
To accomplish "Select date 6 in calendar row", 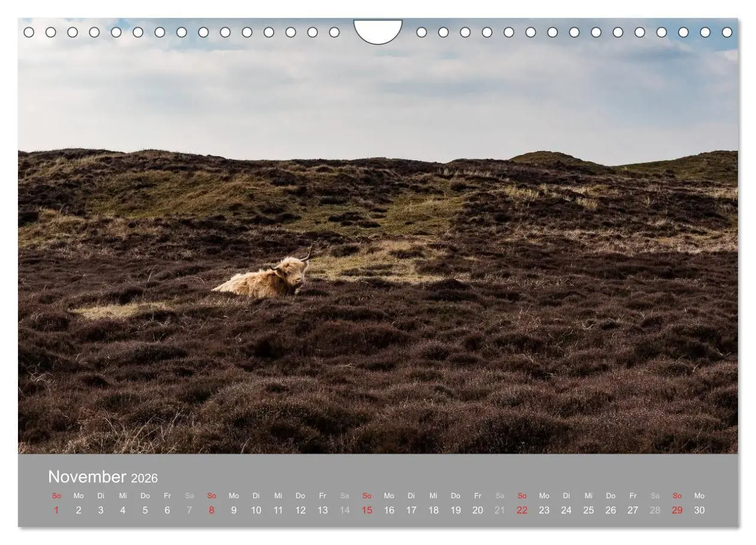I will [x=167, y=510].
